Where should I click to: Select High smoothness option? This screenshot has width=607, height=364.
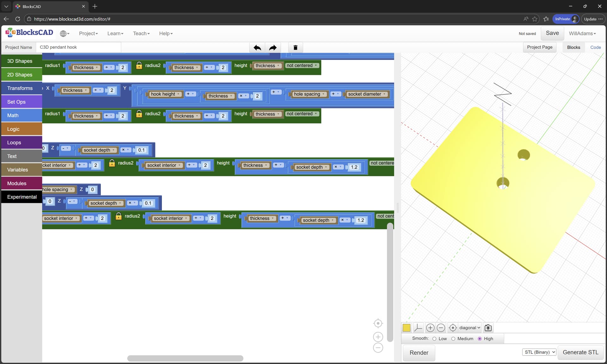(x=480, y=339)
